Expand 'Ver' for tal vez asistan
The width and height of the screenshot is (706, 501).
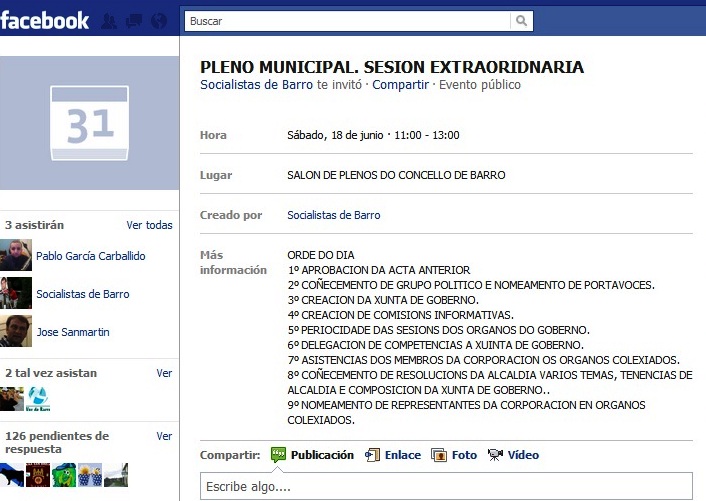(x=164, y=373)
